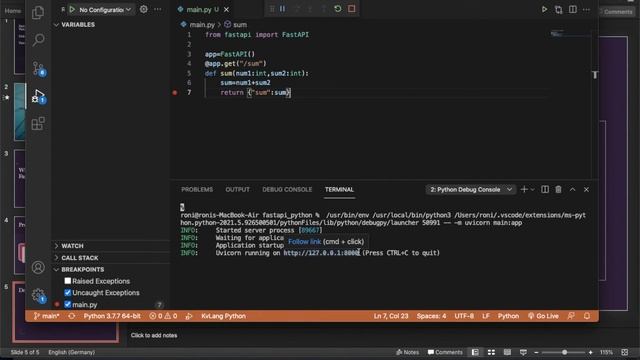The height and width of the screenshot is (360, 640).
Task: Select Python 3.7.7 64-bit interpreter
Action: (x=112, y=316)
